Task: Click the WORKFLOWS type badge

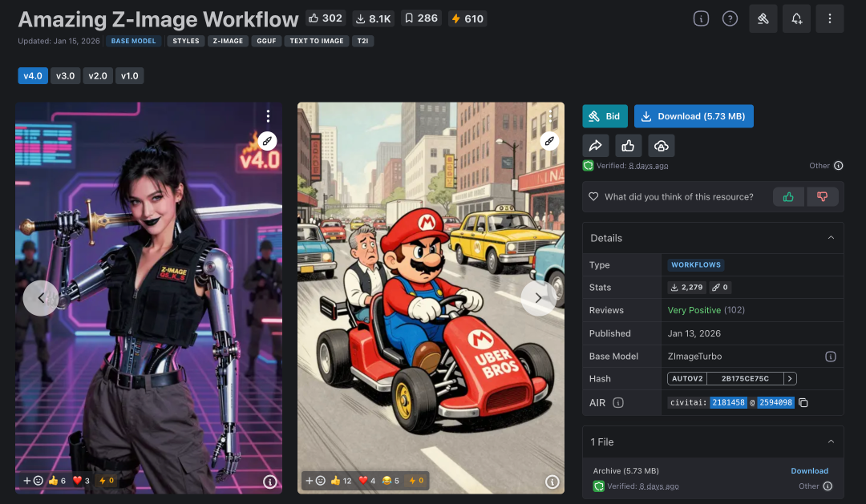Action: (696, 265)
